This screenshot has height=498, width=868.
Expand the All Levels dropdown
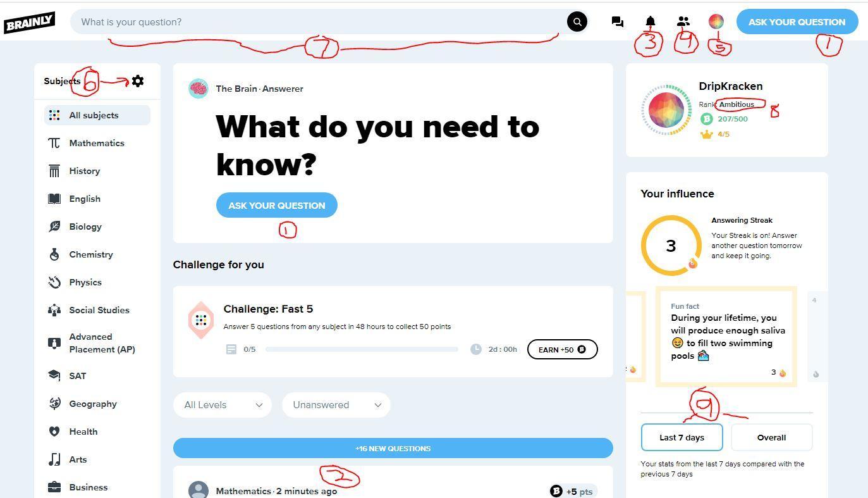(223, 405)
